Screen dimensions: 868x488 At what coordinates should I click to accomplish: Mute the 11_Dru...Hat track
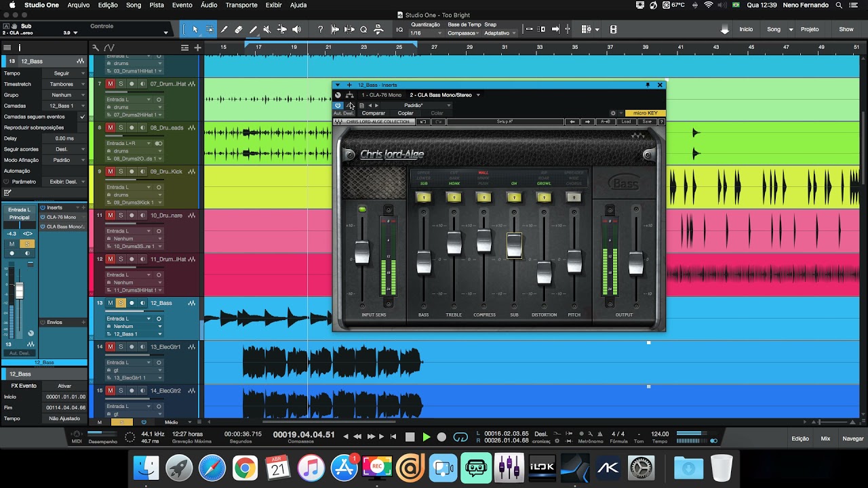point(110,259)
